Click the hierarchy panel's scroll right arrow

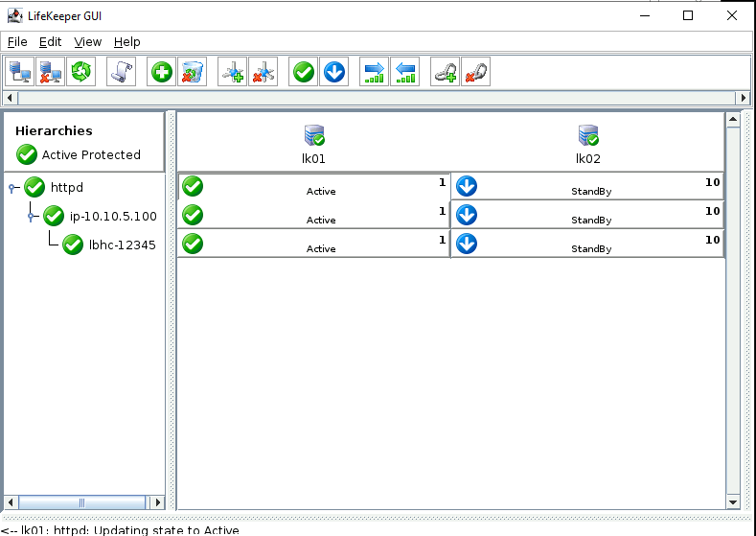157,502
